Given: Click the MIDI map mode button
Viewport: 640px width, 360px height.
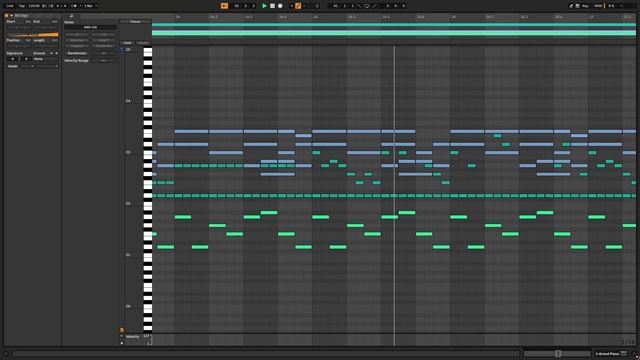Looking at the screenshot, I should [598, 6].
